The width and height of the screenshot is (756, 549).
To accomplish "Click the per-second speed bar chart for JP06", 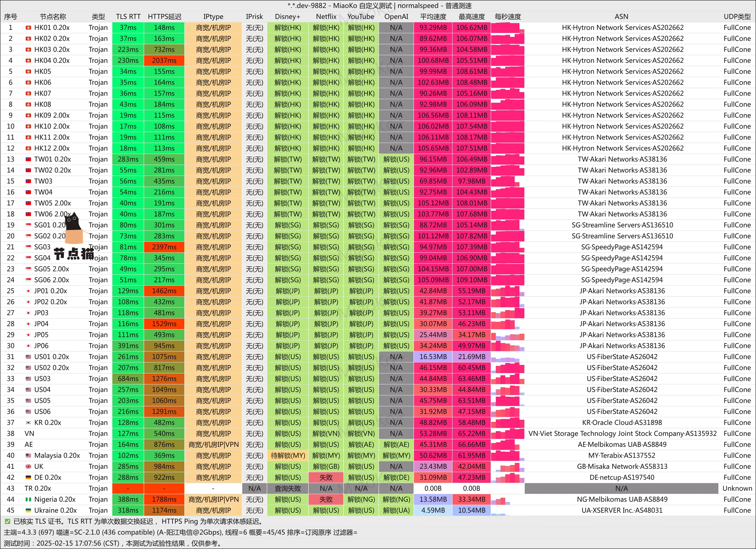I will tap(507, 346).
